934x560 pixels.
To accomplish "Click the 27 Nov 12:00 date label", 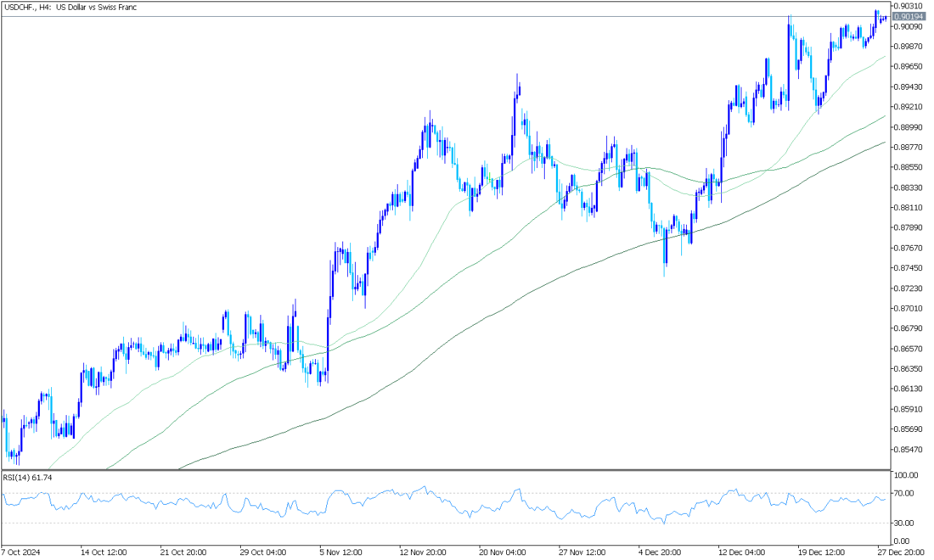I will (582, 552).
